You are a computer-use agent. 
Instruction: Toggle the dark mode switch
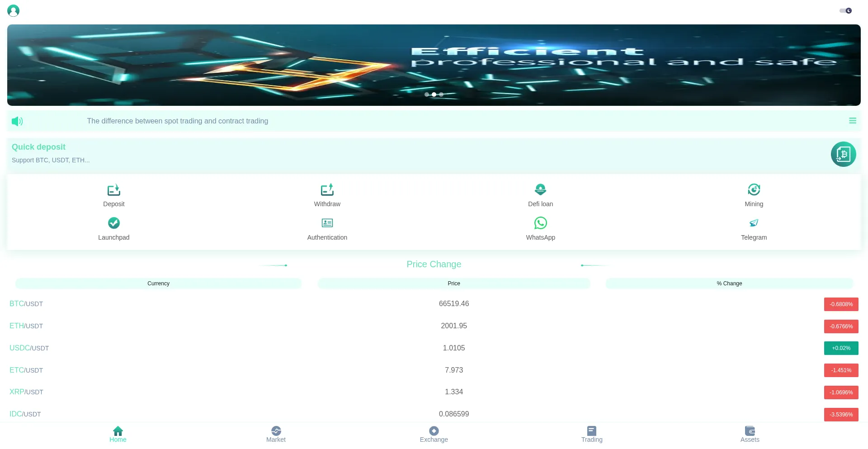pos(845,10)
